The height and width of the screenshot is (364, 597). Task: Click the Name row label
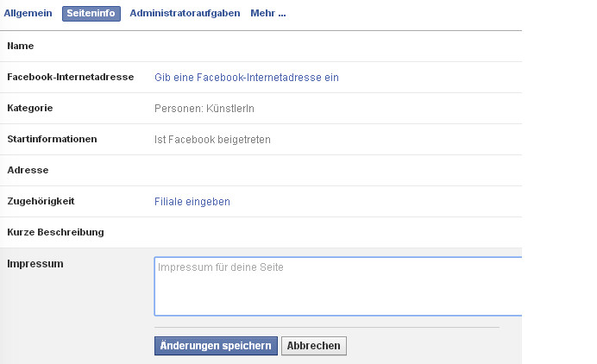(21, 46)
